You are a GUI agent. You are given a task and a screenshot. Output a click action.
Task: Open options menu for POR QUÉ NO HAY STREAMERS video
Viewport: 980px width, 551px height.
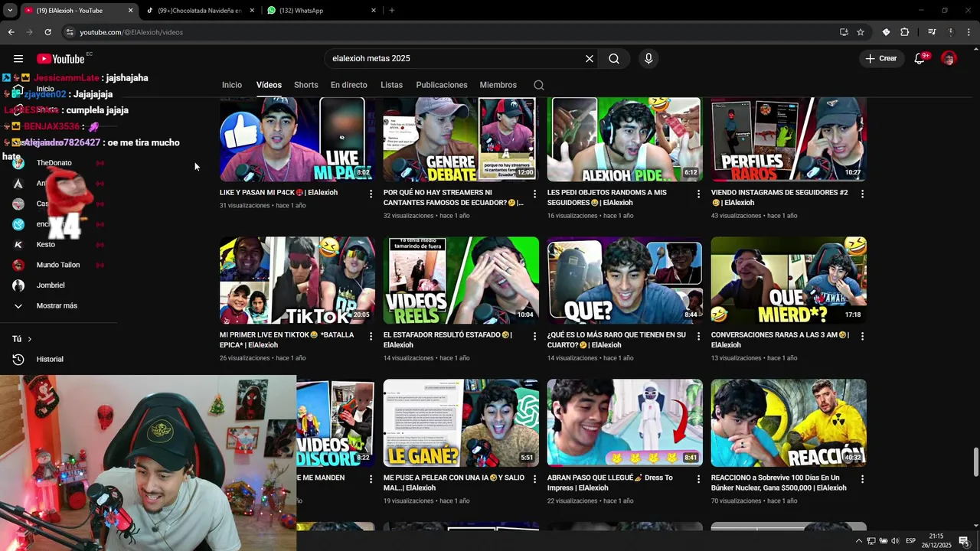click(x=535, y=194)
